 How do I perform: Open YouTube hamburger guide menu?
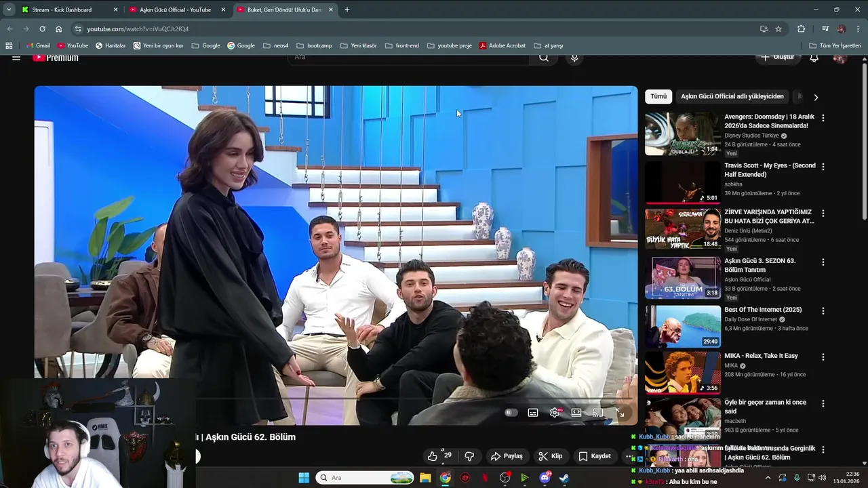tap(16, 58)
